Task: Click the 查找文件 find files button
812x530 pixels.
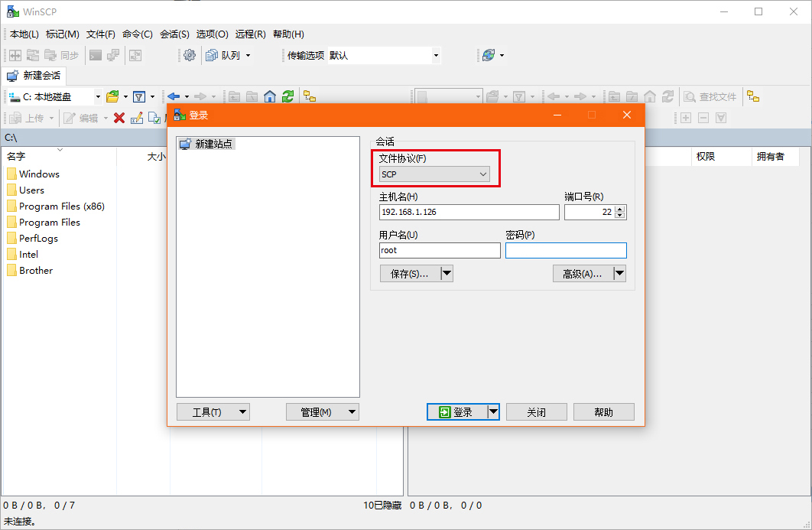Action: coord(710,97)
